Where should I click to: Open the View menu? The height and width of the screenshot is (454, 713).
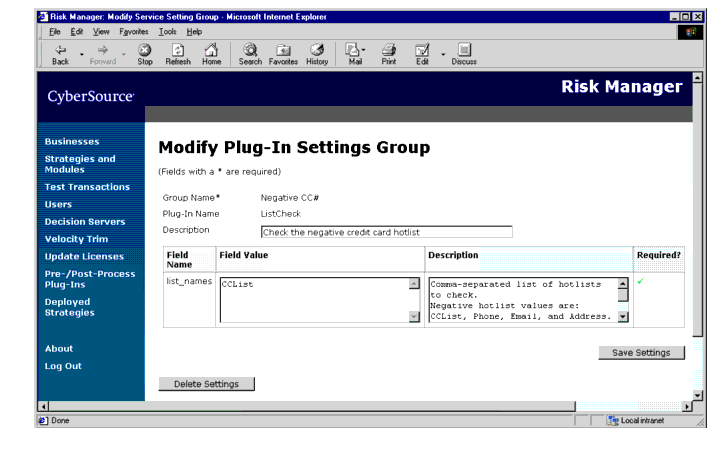101,32
